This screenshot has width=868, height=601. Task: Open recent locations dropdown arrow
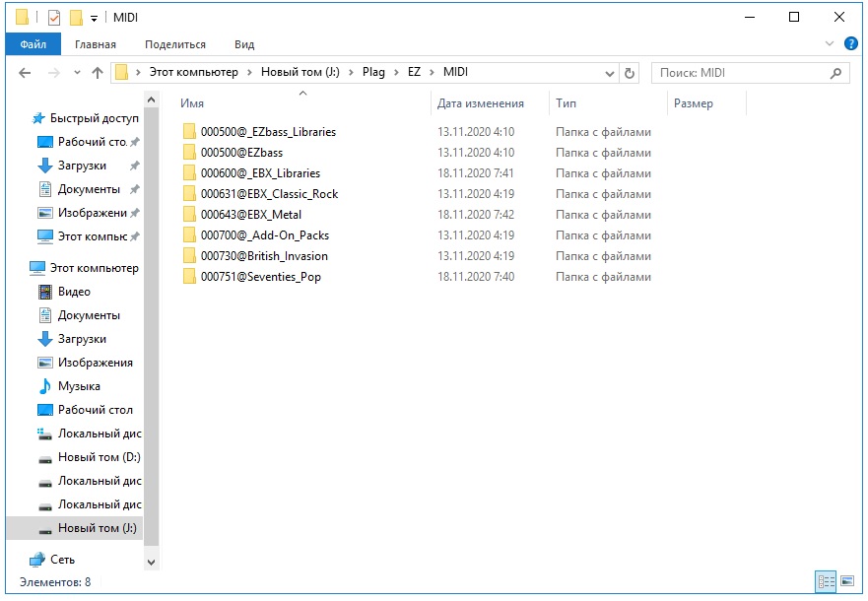tap(77, 73)
